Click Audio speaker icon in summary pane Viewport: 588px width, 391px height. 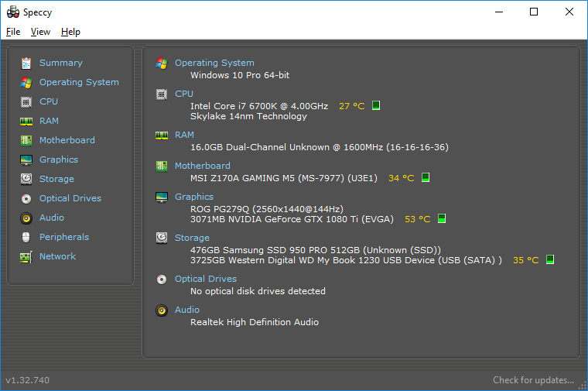click(162, 310)
